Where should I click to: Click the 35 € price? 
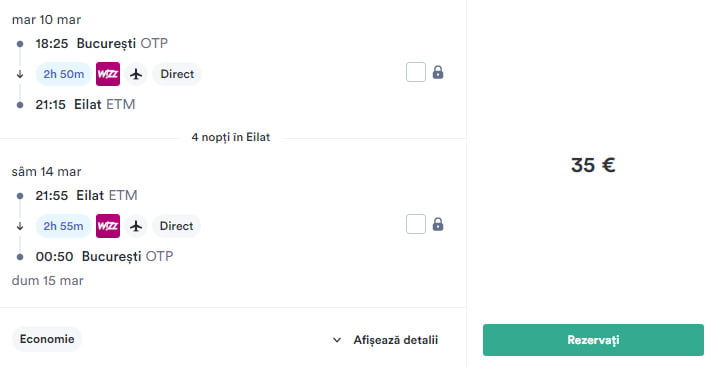click(x=593, y=165)
